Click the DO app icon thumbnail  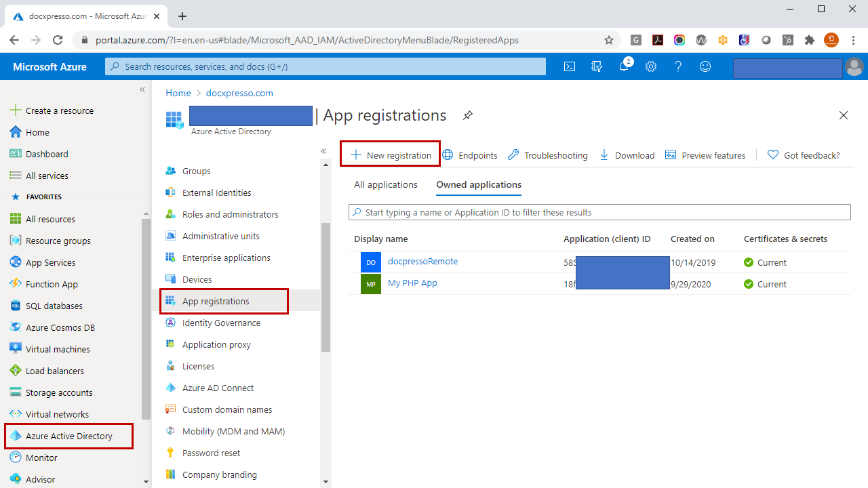(371, 262)
